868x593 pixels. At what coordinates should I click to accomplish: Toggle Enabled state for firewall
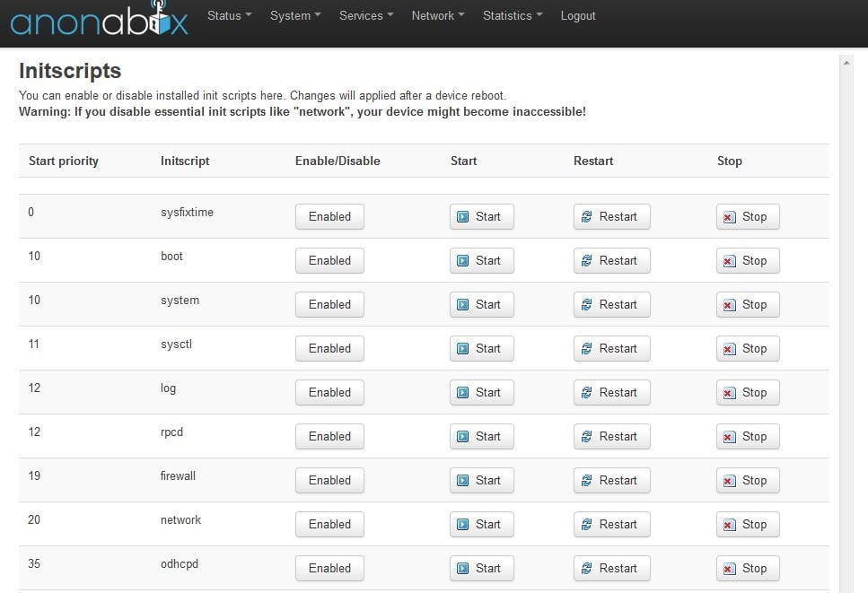point(329,480)
